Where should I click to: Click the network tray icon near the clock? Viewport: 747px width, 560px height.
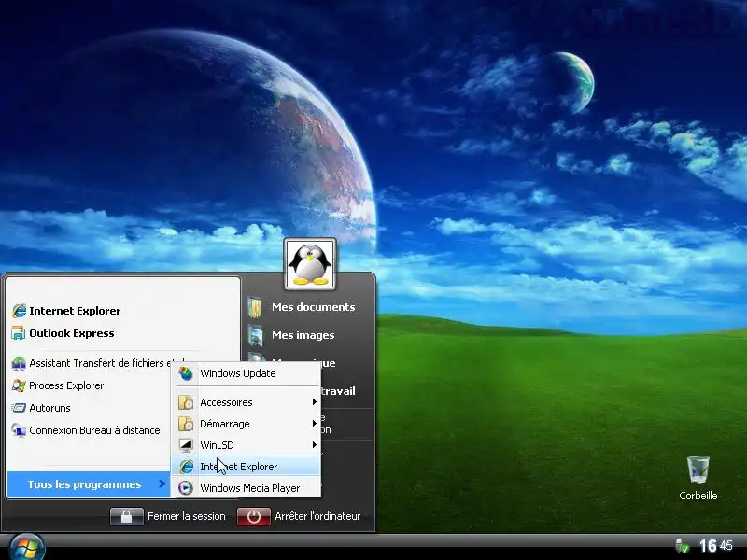(683, 546)
